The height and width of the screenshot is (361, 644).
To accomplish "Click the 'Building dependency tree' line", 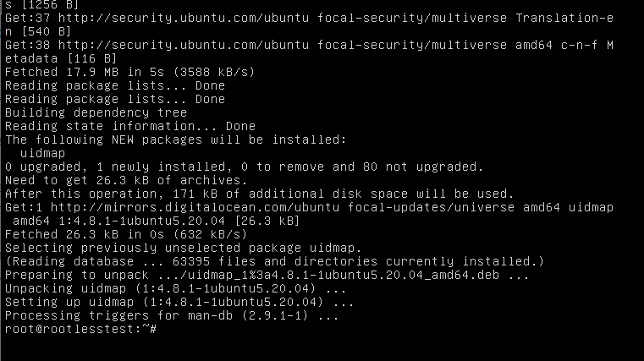I will 96,112.
